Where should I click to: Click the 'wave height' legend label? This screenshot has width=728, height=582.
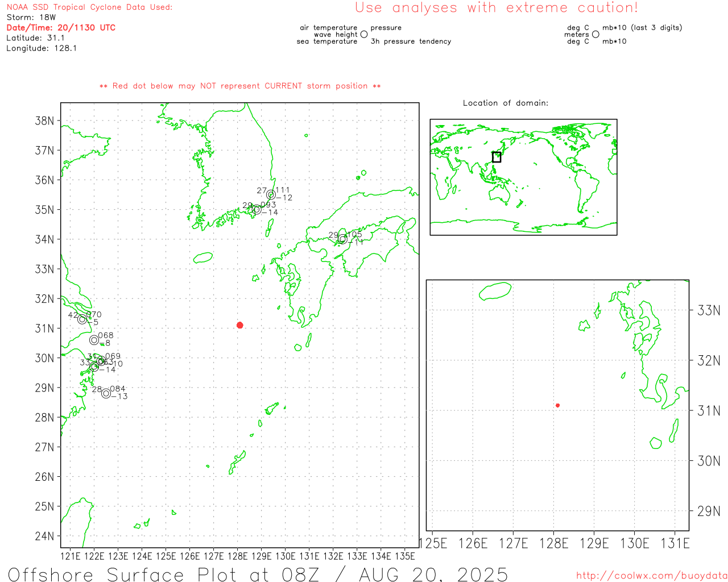click(x=336, y=35)
